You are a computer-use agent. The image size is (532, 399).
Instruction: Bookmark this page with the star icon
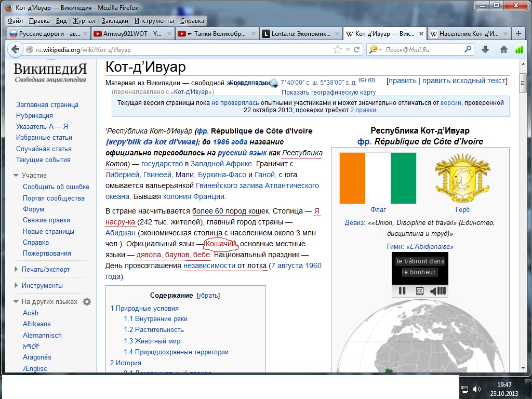click(x=338, y=50)
